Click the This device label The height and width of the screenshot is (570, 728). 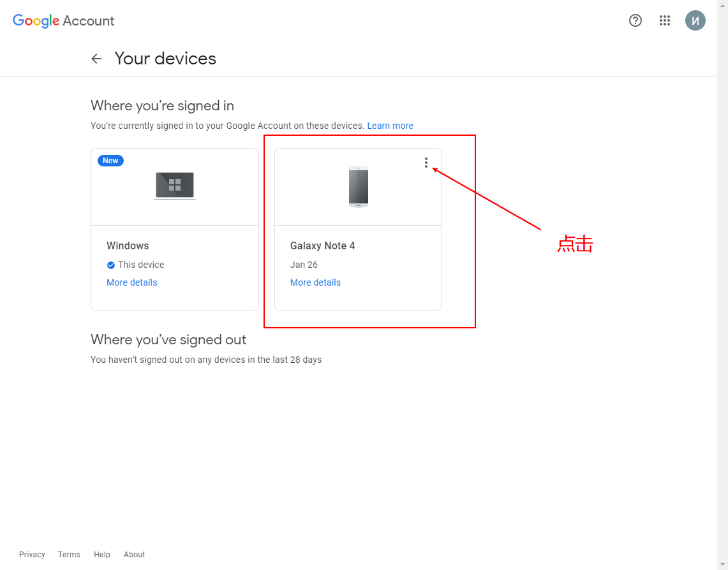[141, 265]
